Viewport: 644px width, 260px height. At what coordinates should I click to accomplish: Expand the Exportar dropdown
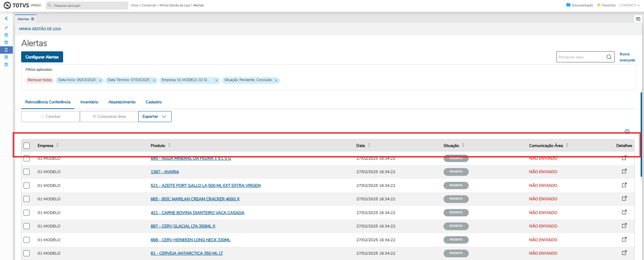coord(155,116)
